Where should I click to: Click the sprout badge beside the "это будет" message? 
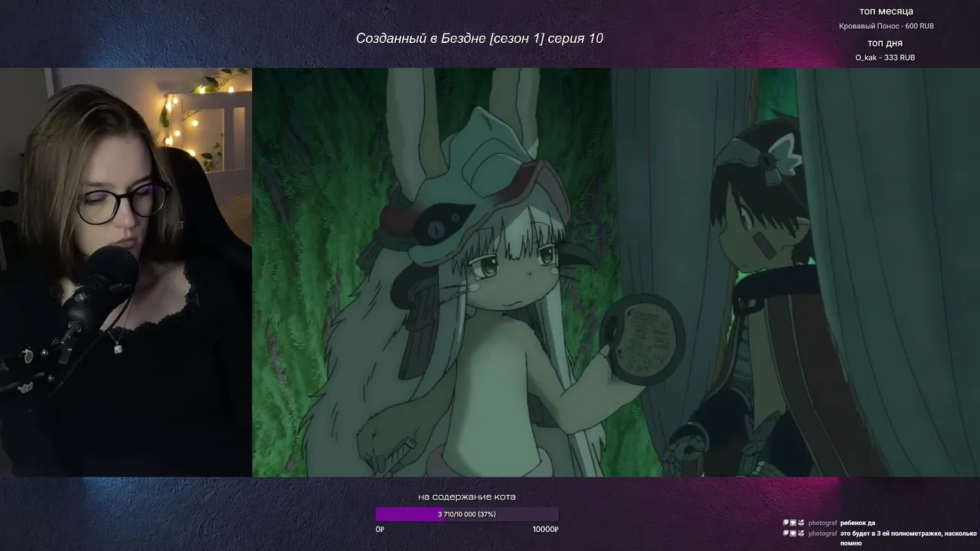801,533
